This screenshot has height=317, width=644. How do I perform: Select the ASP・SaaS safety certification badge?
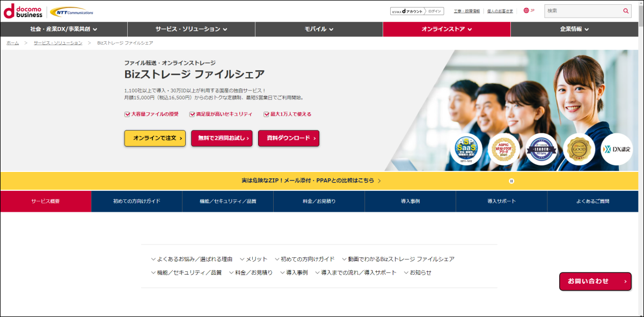click(466, 149)
